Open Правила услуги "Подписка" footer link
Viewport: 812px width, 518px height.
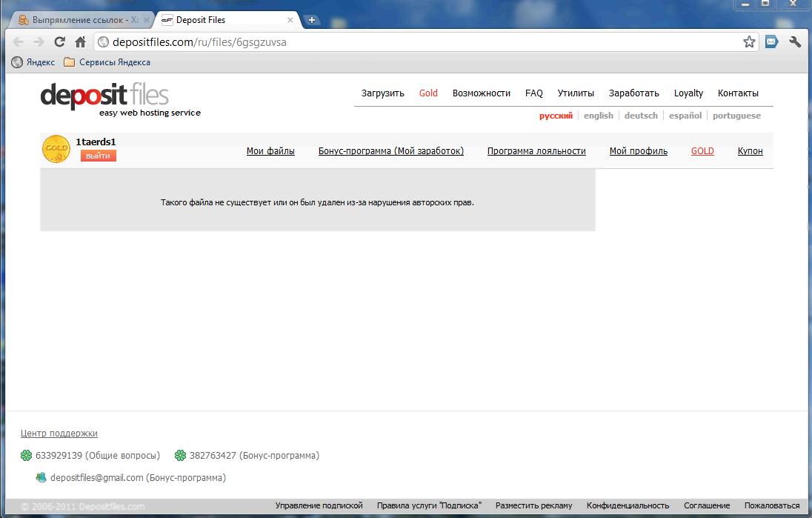tap(429, 505)
